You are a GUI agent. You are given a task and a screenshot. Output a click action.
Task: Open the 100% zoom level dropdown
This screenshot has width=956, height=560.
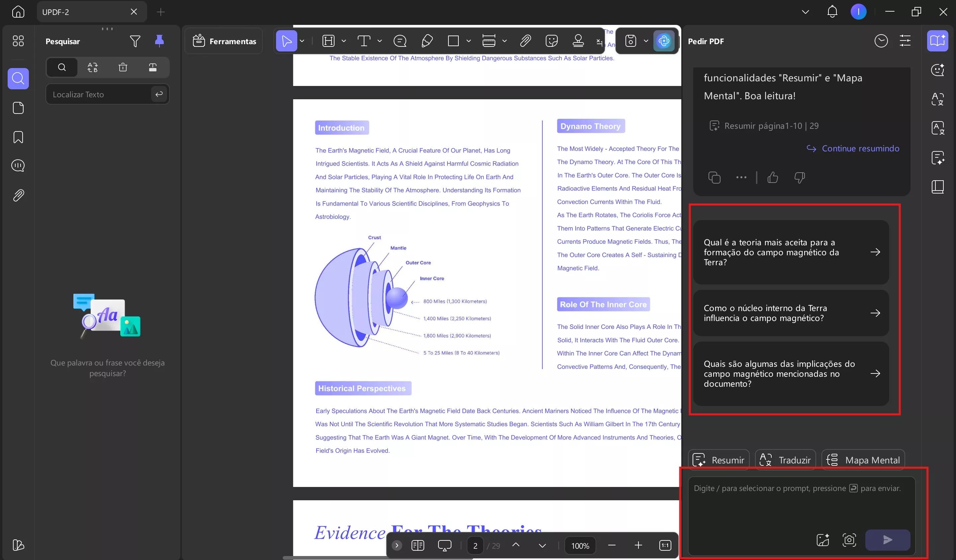pyautogui.click(x=580, y=546)
